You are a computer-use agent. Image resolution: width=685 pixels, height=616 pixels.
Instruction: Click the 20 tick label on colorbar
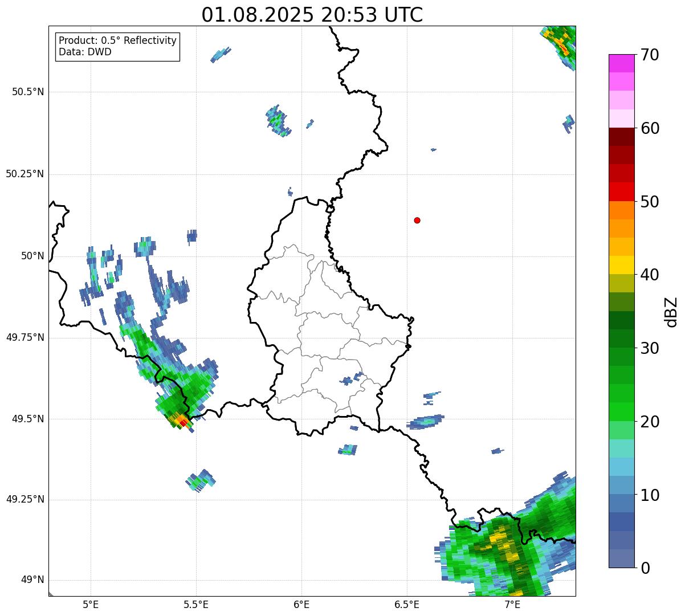[650, 422]
